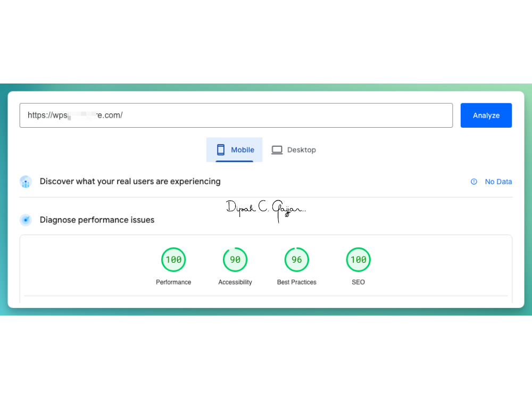532x399 pixels.
Task: Click the Accessibility label text
Action: click(235, 282)
